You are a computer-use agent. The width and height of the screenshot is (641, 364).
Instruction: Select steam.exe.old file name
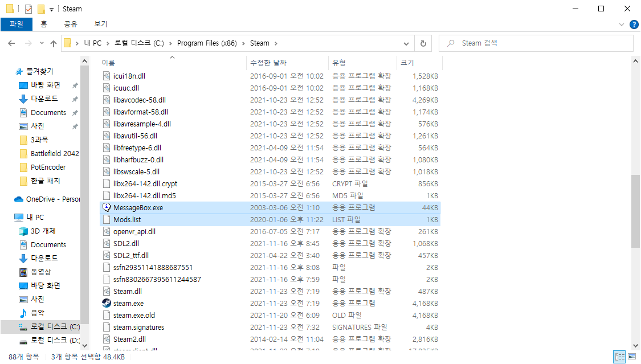(134, 316)
